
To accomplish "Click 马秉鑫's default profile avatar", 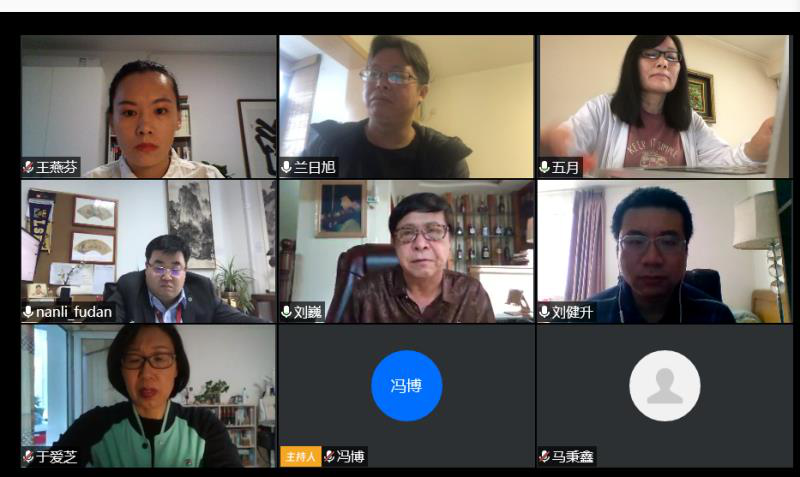I will pyautogui.click(x=664, y=386).
